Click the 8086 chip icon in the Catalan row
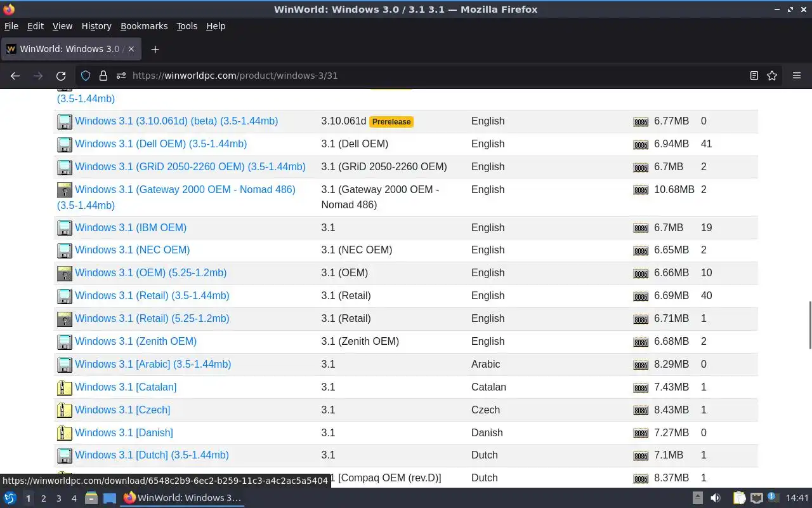This screenshot has height=508, width=812. point(641,388)
